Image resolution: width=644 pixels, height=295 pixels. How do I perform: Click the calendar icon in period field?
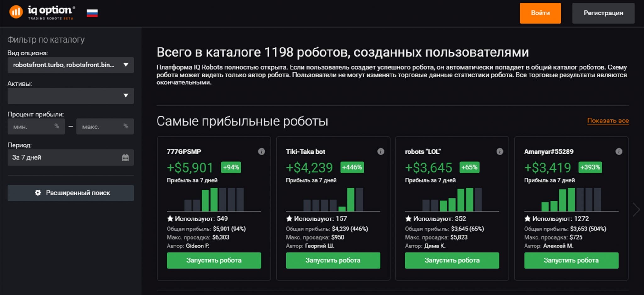(x=125, y=158)
